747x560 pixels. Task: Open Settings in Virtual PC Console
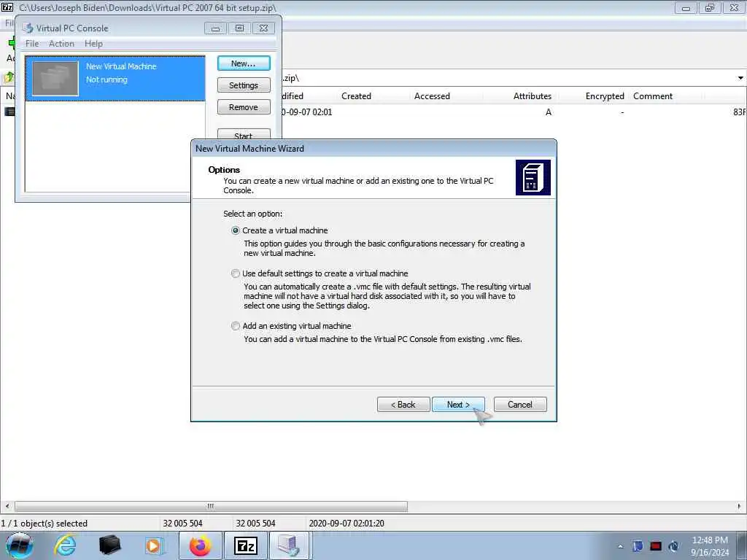[244, 85]
